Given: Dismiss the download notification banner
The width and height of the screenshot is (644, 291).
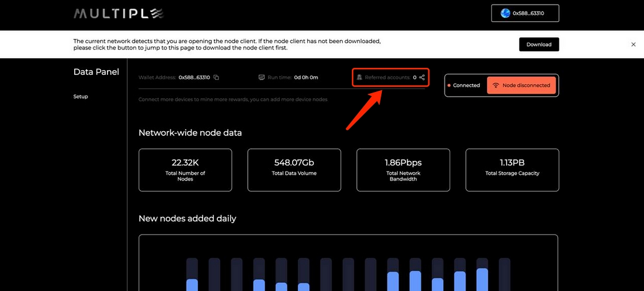Looking at the screenshot, I should [633, 44].
